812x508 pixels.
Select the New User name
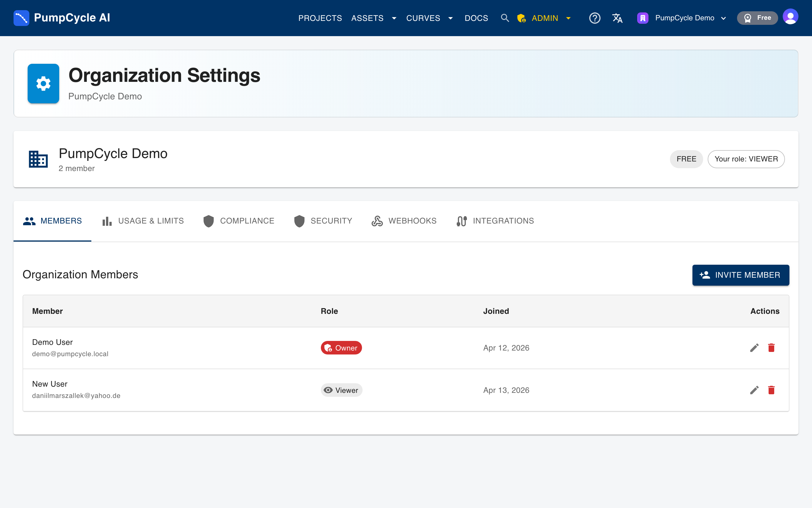pos(50,384)
